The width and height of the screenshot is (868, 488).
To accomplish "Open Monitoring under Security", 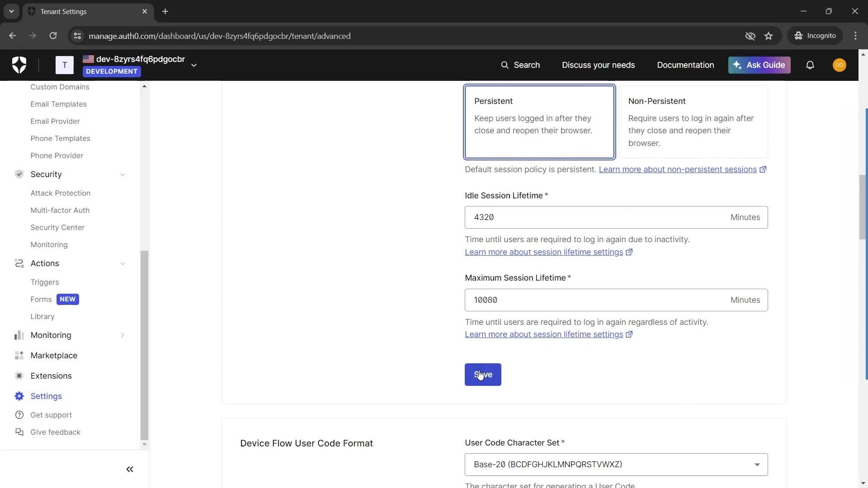I will click(x=49, y=244).
